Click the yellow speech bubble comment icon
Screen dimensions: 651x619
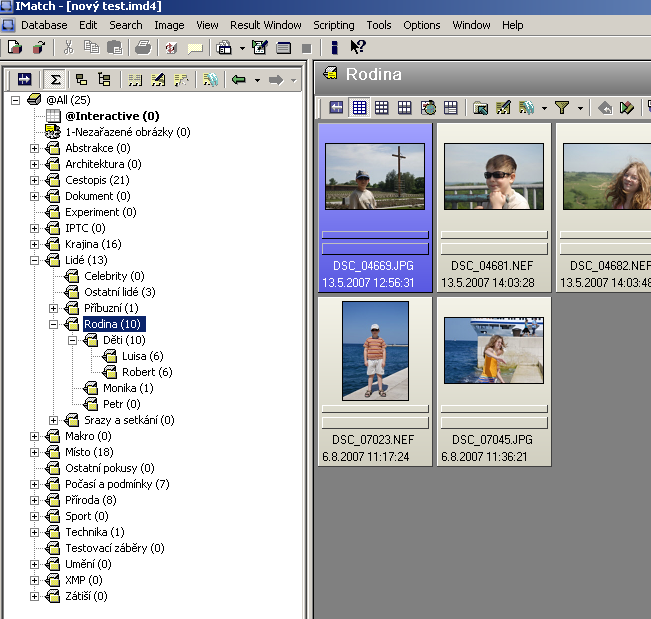click(x=195, y=48)
